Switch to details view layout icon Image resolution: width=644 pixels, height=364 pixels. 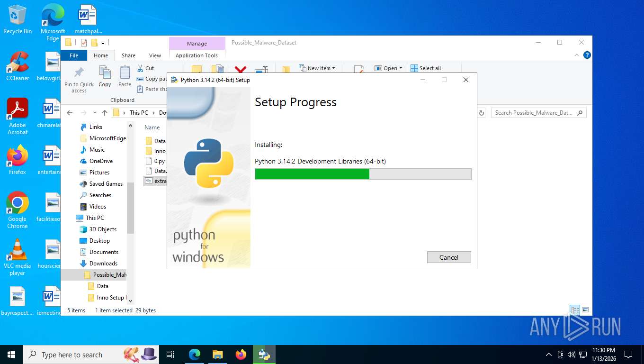point(575,310)
